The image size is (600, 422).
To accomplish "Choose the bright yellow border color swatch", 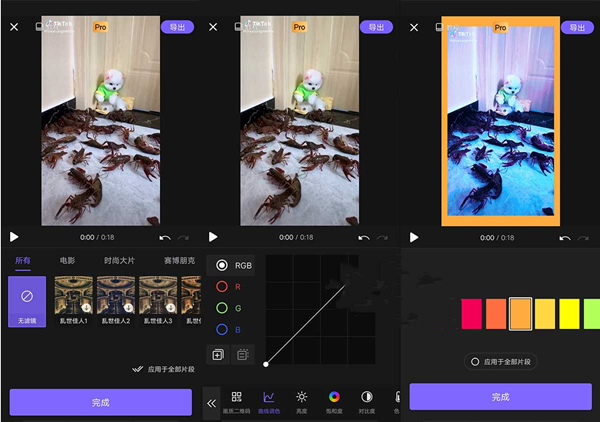I will coord(569,313).
